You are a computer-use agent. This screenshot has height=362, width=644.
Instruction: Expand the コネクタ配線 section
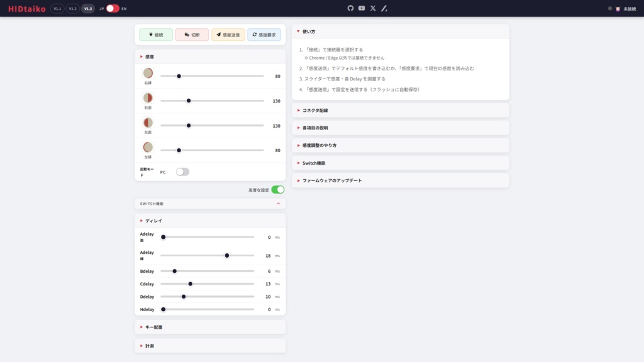[x=401, y=111]
